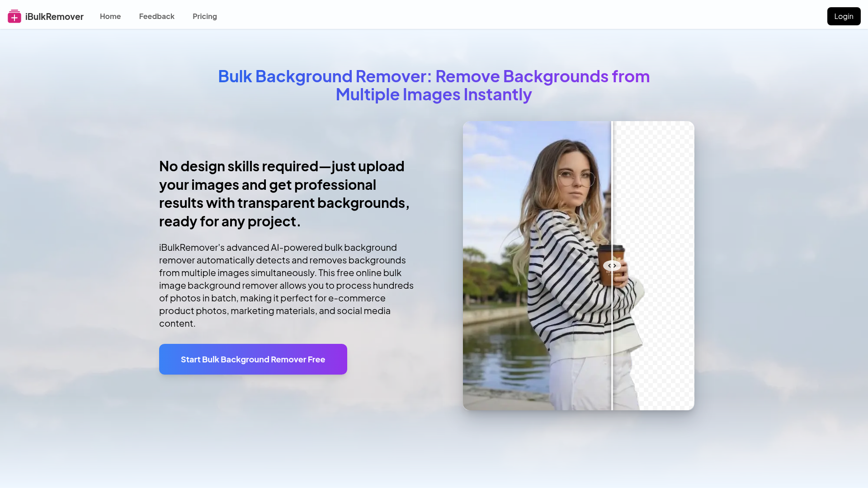Click the iBulkRemover brand name text
The height and width of the screenshot is (488, 868).
54,17
